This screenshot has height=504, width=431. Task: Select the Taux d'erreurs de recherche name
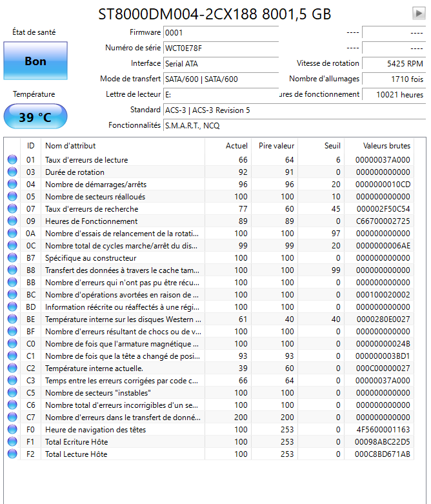click(92, 209)
